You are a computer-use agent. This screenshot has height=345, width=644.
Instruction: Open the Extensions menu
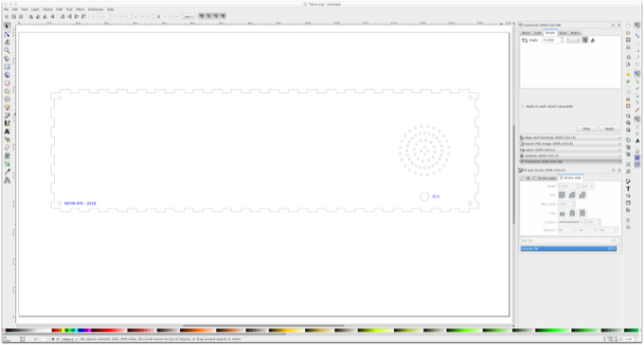96,9
